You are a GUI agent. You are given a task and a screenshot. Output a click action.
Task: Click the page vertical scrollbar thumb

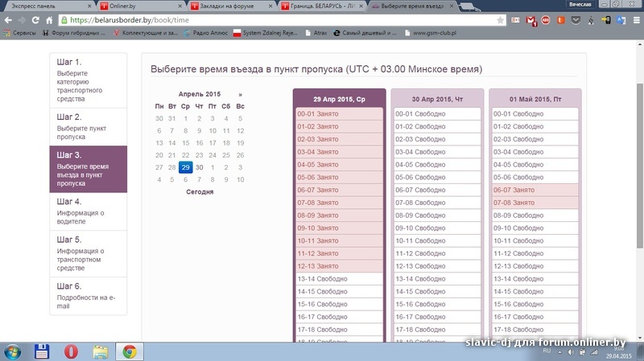tap(640, 166)
